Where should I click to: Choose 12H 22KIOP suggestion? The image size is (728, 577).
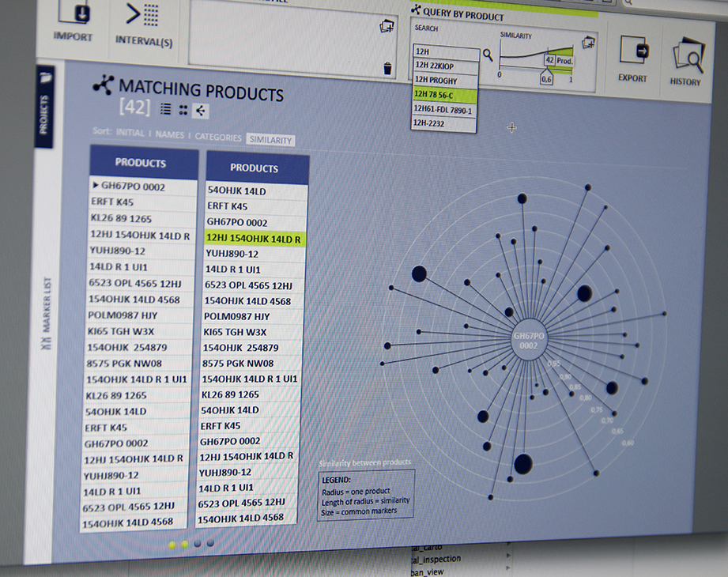446,66
